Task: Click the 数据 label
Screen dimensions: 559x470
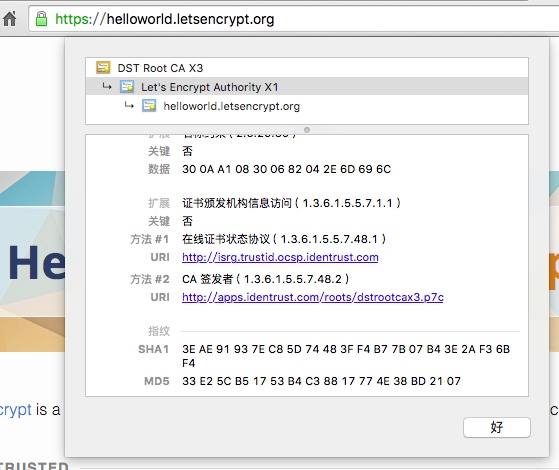Action: tap(159, 169)
